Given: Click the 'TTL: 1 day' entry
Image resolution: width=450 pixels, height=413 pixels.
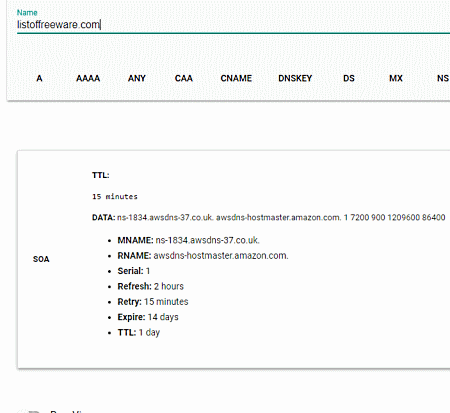Looking at the screenshot, I should click(x=139, y=332).
